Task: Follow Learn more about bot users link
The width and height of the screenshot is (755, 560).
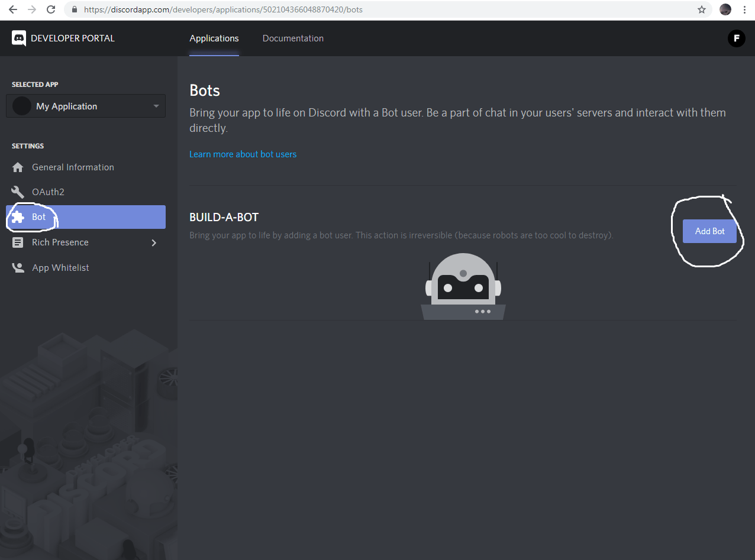Action: pos(243,154)
